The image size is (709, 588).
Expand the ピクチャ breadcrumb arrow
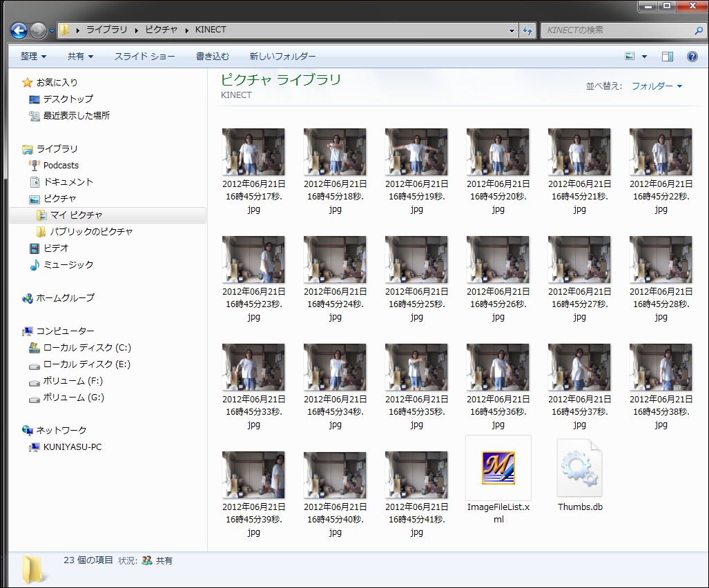click(137, 30)
